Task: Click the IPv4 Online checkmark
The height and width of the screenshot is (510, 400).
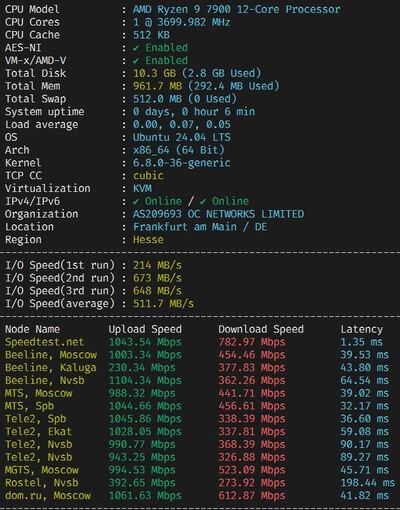Action: (136, 201)
